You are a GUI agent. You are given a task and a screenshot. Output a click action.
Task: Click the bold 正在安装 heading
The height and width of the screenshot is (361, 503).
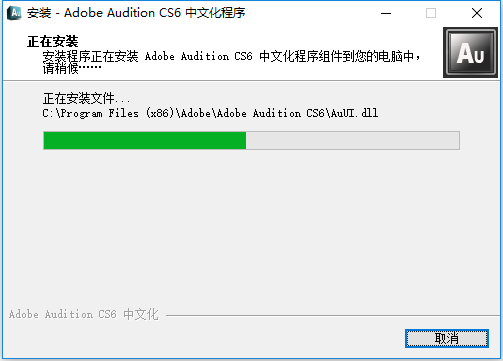click(53, 42)
